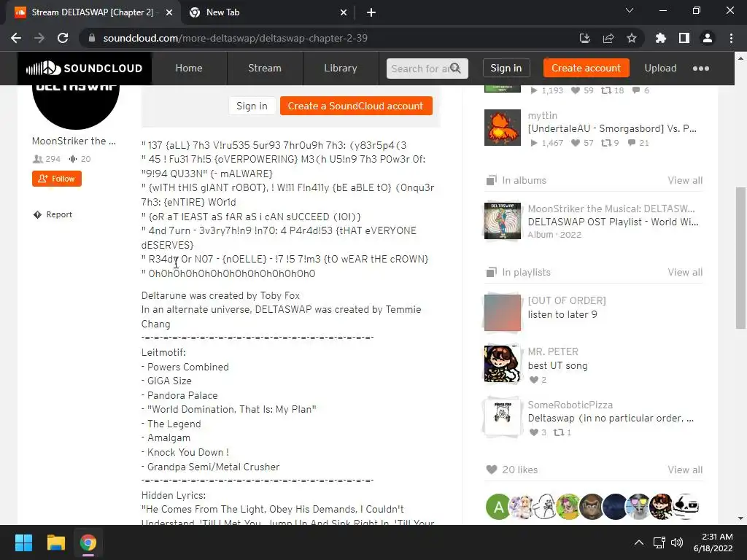This screenshot has width=747, height=560.
Task: Open the tab search dropdown arrow
Action: pos(630,10)
